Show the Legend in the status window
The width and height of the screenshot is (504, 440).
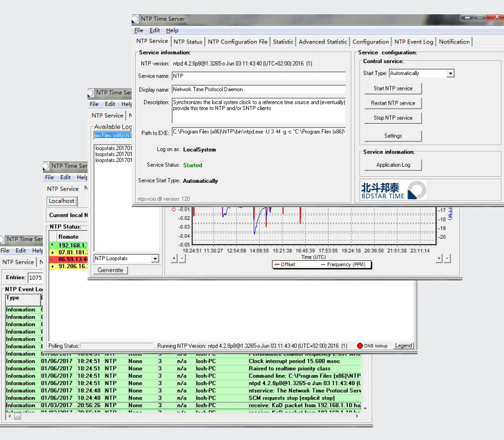click(x=403, y=346)
